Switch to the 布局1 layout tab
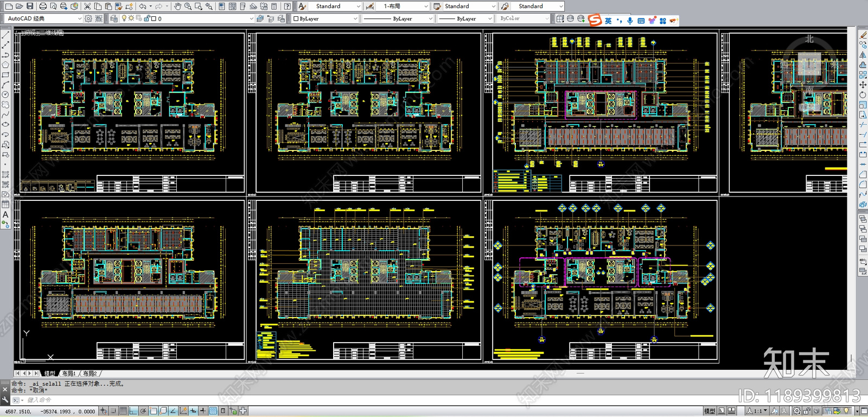The height and width of the screenshot is (417, 868). click(x=68, y=374)
